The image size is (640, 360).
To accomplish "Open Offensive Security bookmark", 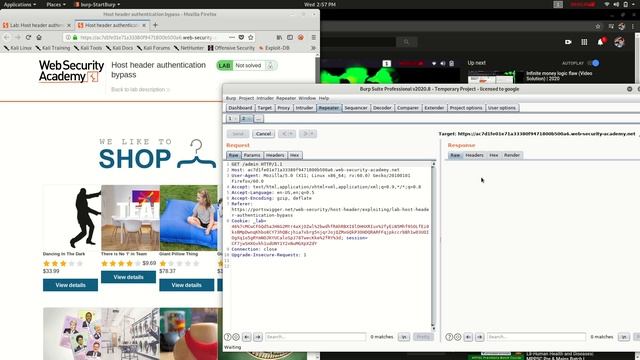I will [231, 48].
